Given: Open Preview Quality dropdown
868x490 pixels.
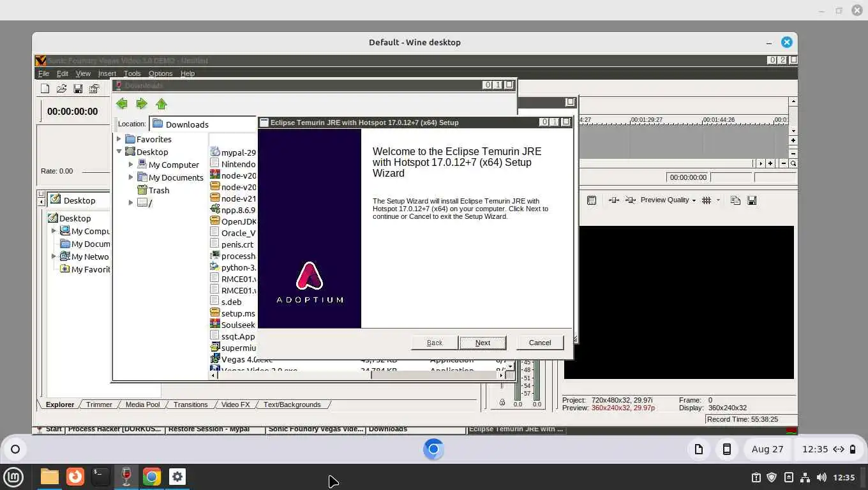Looking at the screenshot, I should click(x=668, y=200).
